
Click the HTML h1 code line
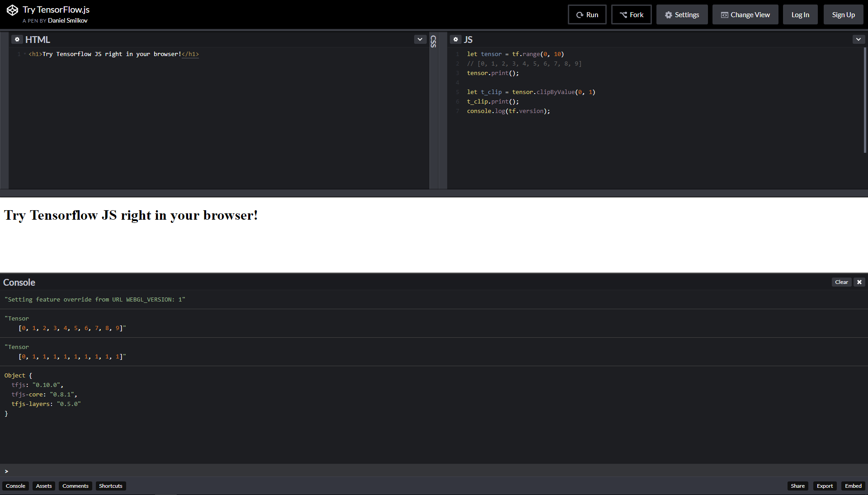tap(113, 54)
